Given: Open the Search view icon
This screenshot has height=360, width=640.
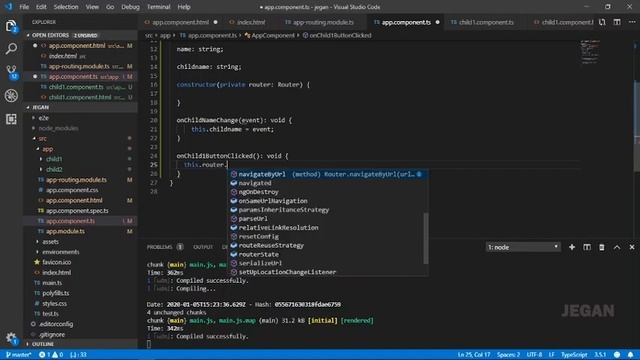Looking at the screenshot, I should click(11, 49).
